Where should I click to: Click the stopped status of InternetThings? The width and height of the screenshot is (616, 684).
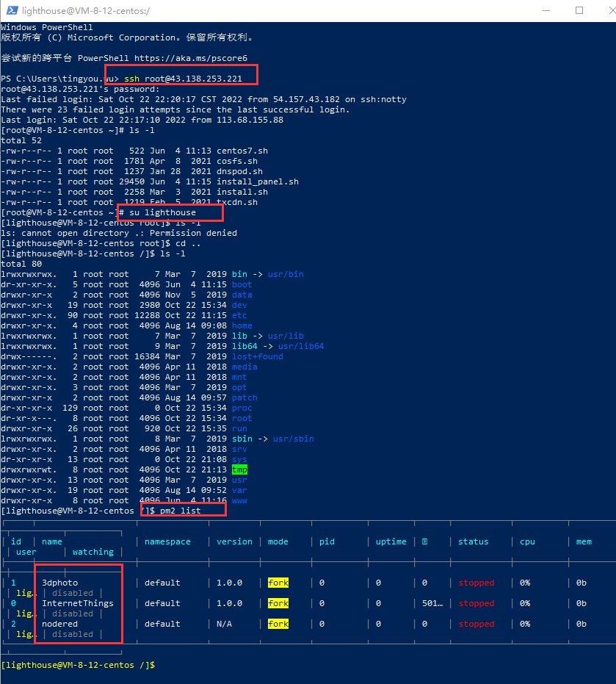point(476,603)
